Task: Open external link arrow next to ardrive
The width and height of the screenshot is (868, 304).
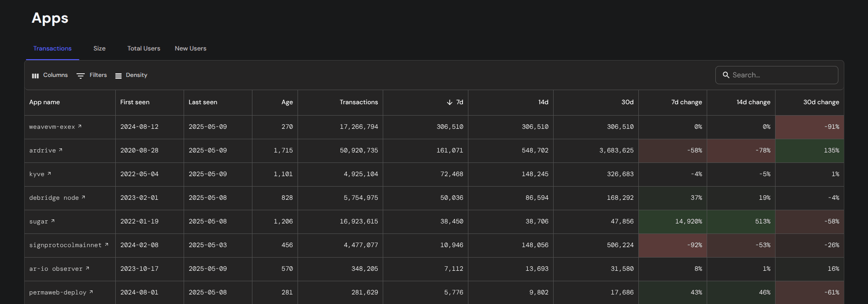Action: pos(61,150)
